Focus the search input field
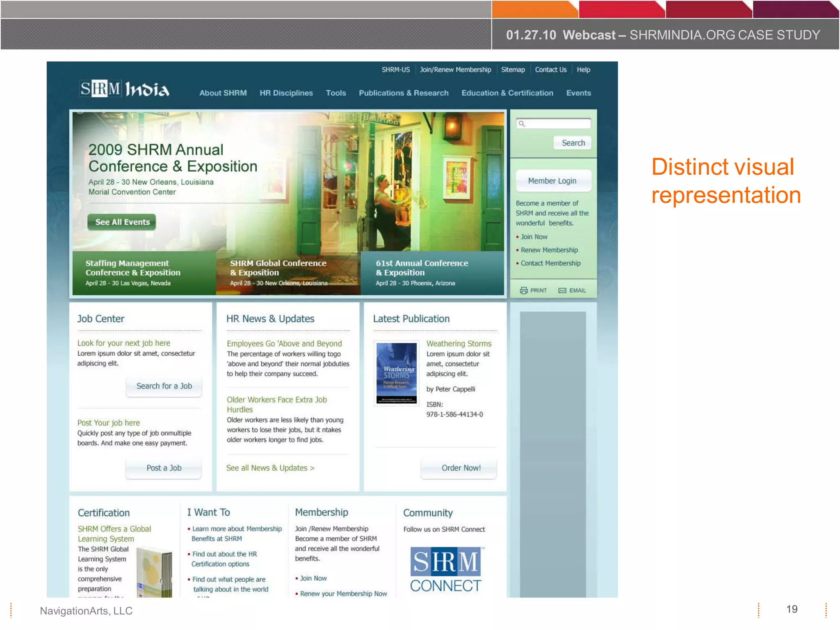The image size is (840, 630). [553, 123]
